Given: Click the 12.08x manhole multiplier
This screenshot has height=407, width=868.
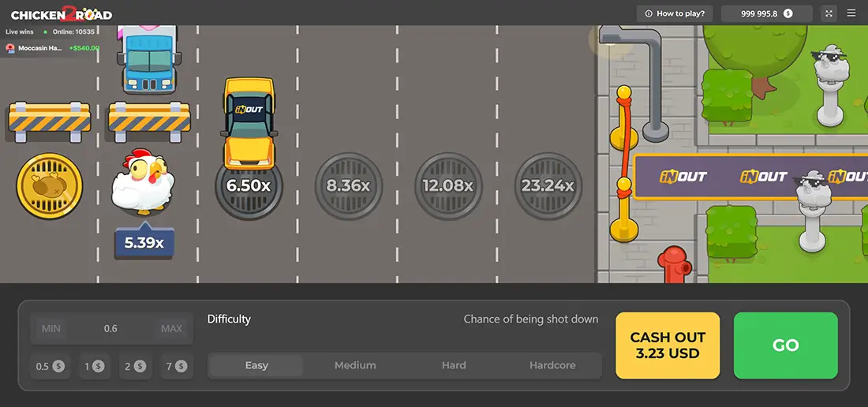Looking at the screenshot, I should tap(447, 186).
